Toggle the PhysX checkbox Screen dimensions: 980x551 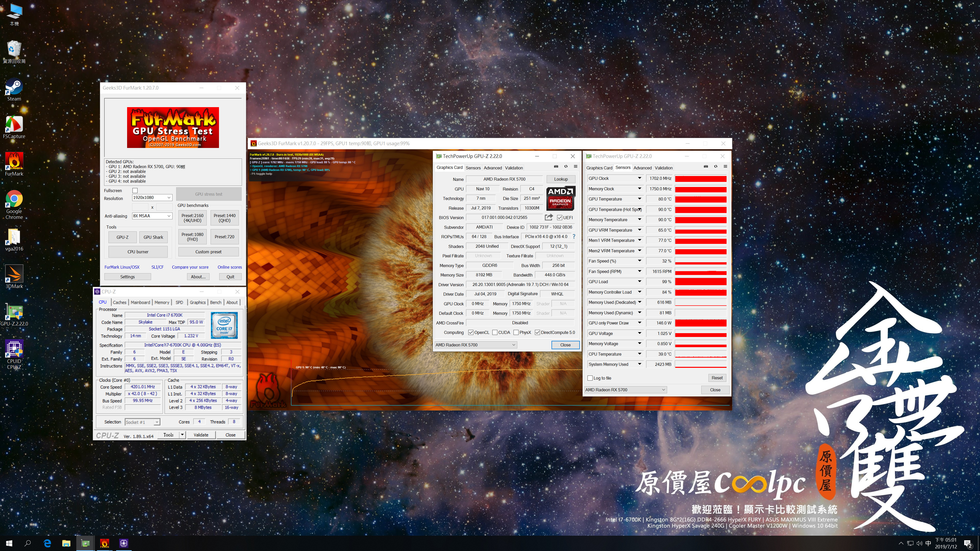(516, 332)
